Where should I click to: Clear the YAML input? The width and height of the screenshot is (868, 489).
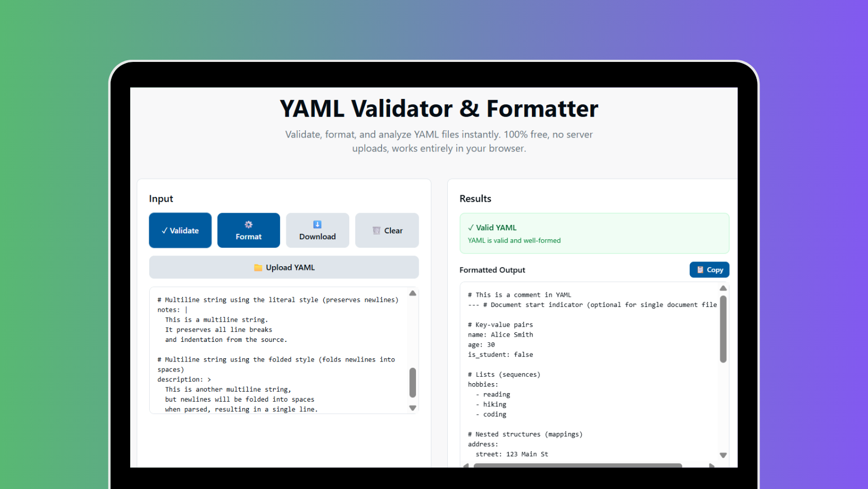[387, 230]
